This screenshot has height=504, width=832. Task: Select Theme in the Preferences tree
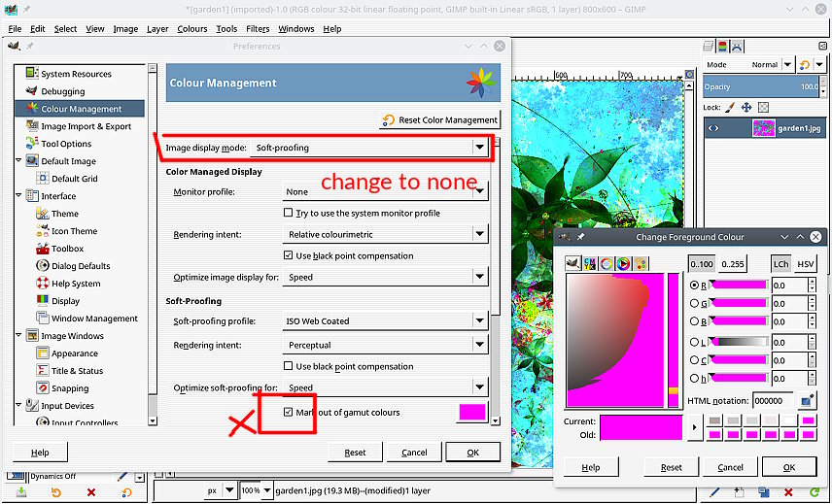65,214
